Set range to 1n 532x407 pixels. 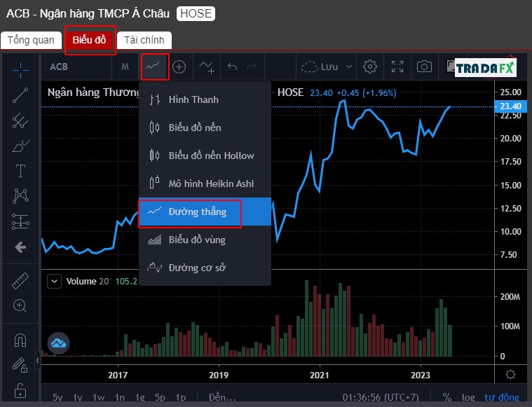pos(119,397)
